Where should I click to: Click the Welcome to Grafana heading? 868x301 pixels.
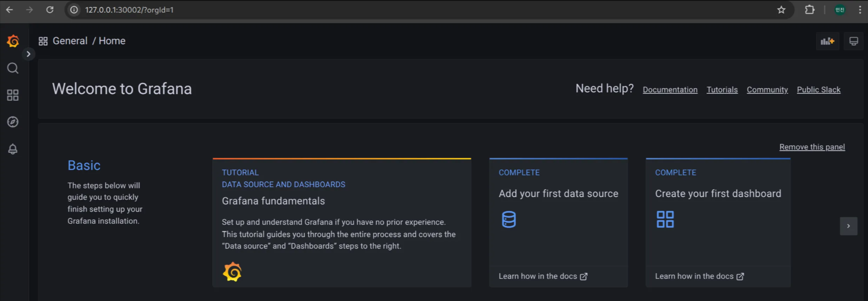coord(122,89)
